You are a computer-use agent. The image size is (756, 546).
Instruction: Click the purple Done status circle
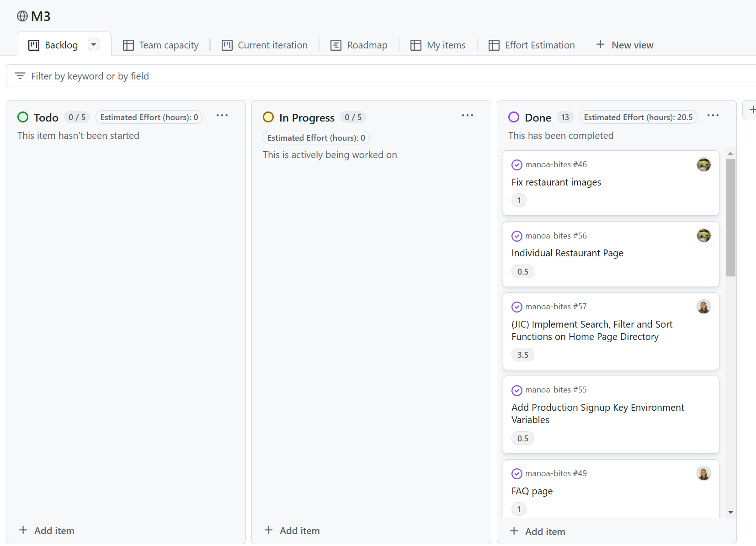point(514,117)
